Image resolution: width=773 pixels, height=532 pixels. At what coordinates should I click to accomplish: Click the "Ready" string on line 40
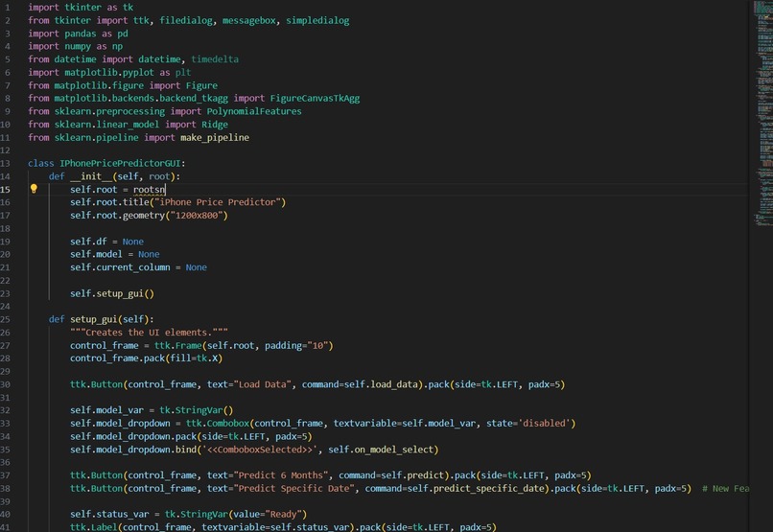[x=286, y=514]
